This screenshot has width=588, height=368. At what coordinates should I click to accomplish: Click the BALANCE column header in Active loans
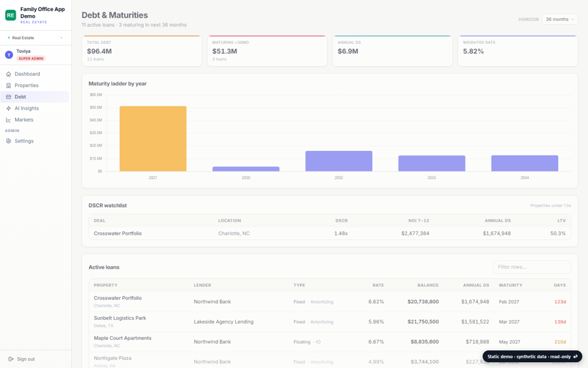pos(428,285)
